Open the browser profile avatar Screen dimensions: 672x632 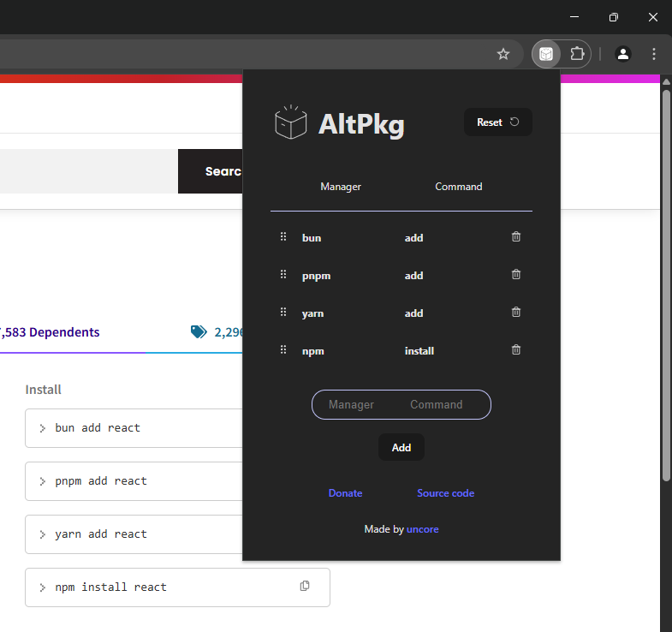click(x=622, y=54)
